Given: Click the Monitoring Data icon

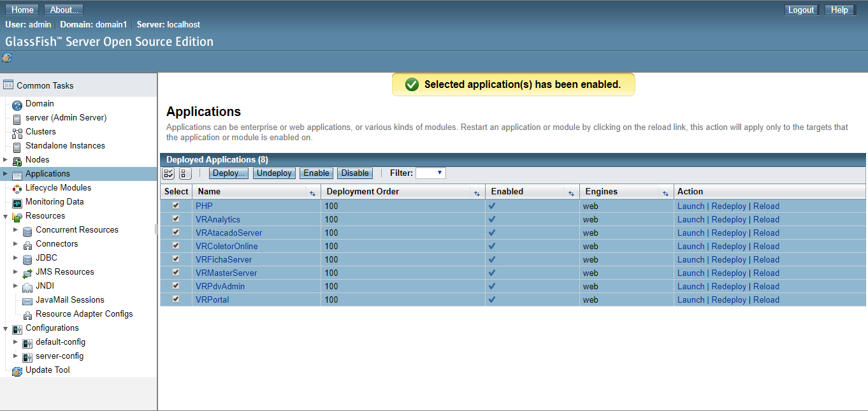Looking at the screenshot, I should click(17, 203).
